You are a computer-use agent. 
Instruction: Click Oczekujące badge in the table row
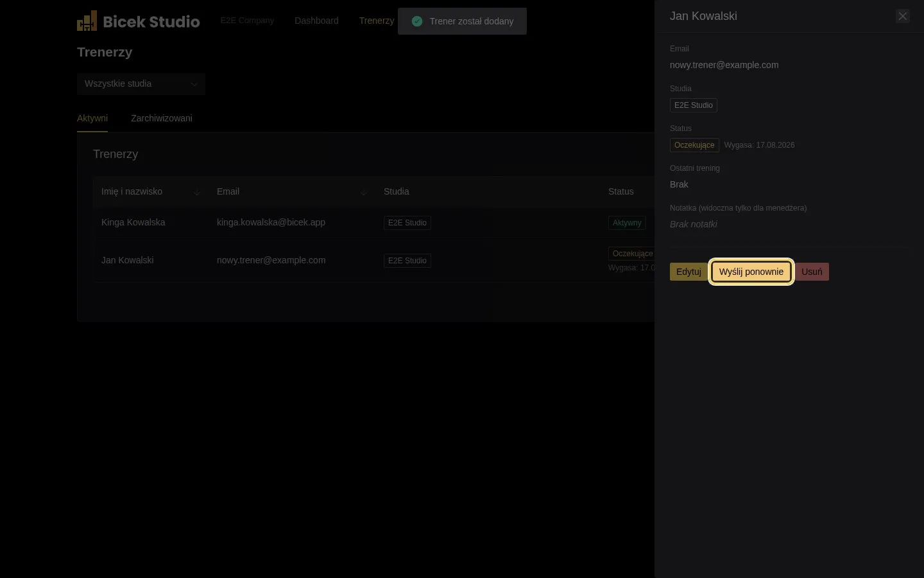point(631,254)
